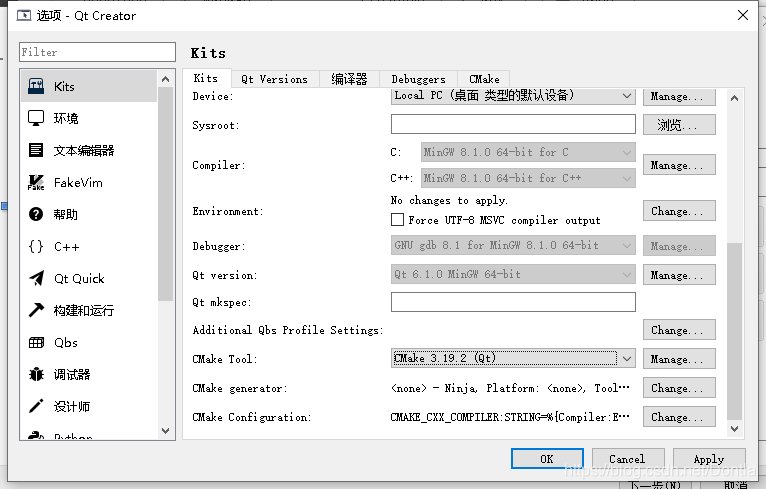The width and height of the screenshot is (766, 489).
Task: Open the Qt Quick paper plane icon
Action: tap(36, 278)
